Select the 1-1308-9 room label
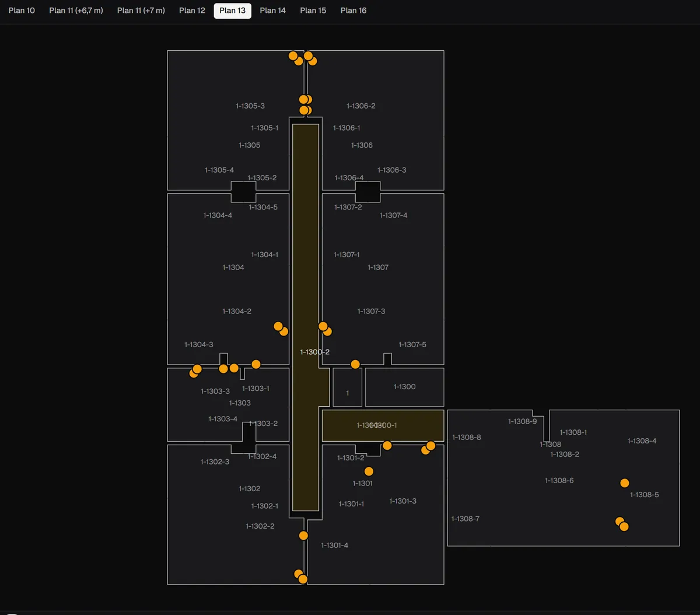 point(523,421)
